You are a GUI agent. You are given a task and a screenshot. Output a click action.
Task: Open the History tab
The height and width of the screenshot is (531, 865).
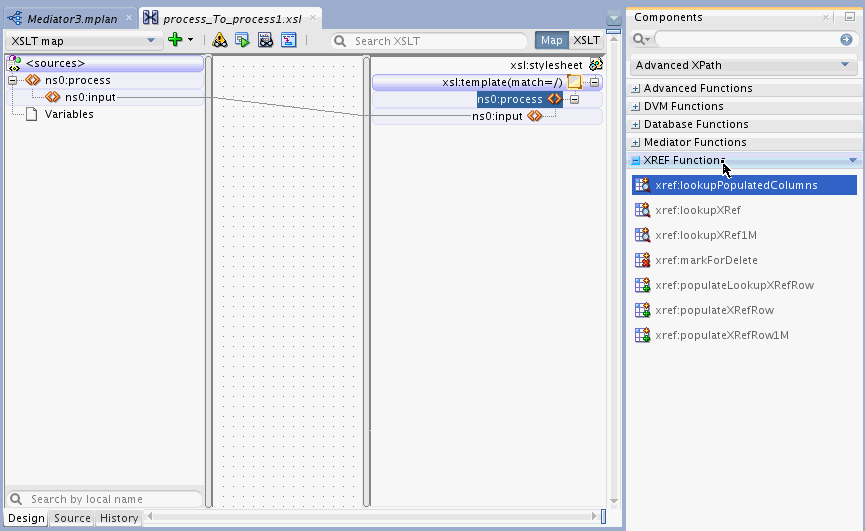point(119,518)
